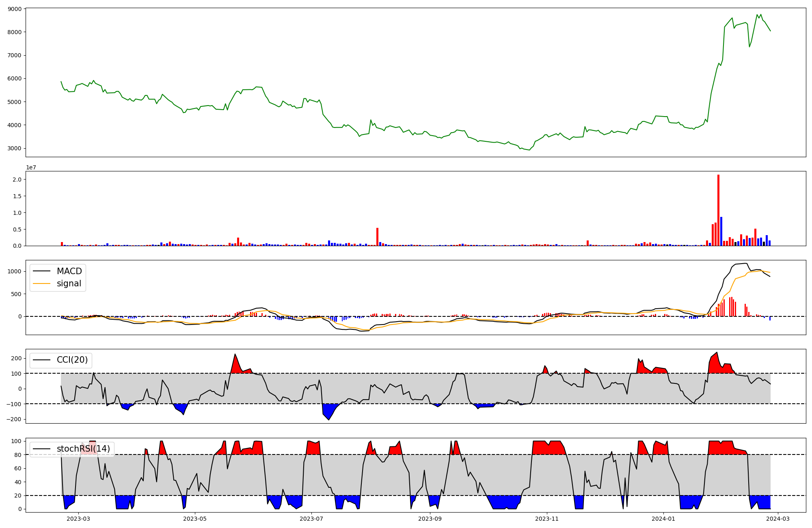The height and width of the screenshot is (528, 812).
Task: Click the 1e7 volume scale multiplier
Action: [31, 167]
